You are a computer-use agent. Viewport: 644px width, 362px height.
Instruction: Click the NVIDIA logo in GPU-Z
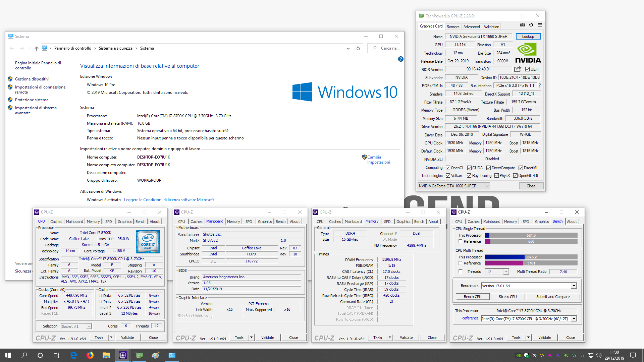coord(528,53)
